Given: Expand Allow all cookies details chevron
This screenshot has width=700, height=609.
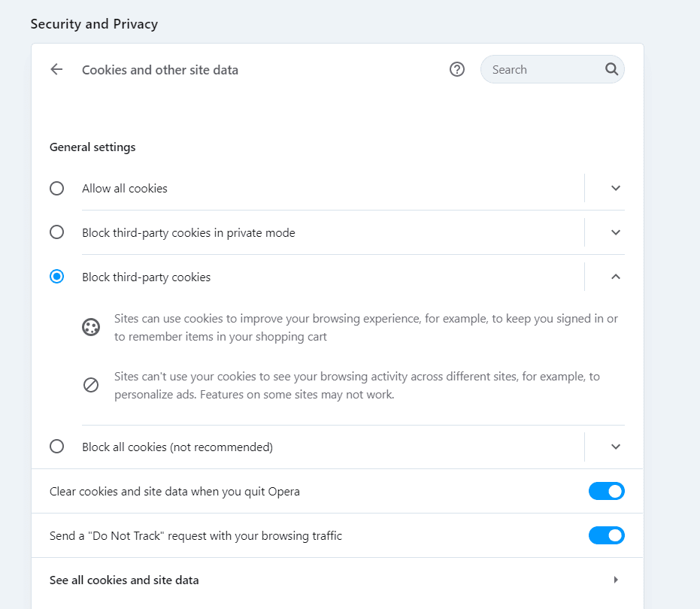Looking at the screenshot, I should coord(616,189).
